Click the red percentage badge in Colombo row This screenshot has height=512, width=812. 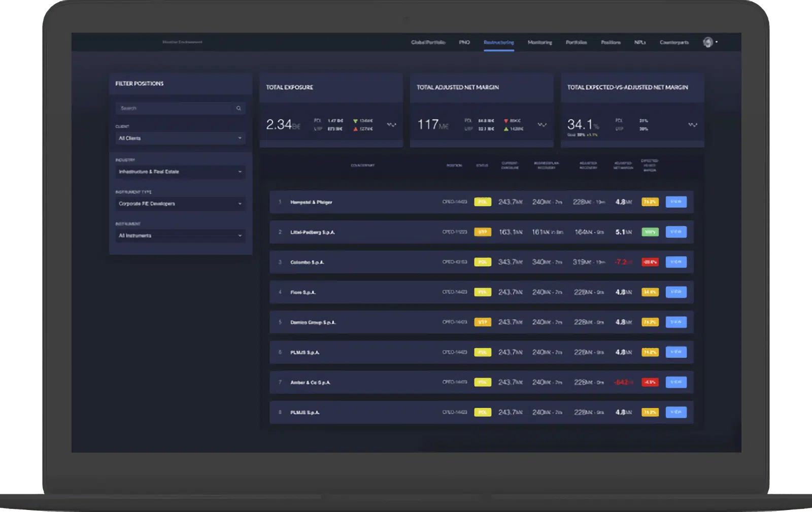650,262
